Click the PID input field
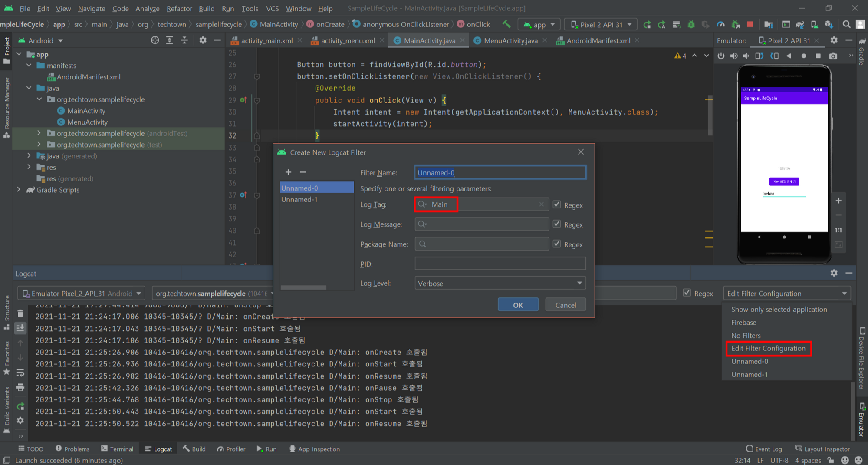 500,264
